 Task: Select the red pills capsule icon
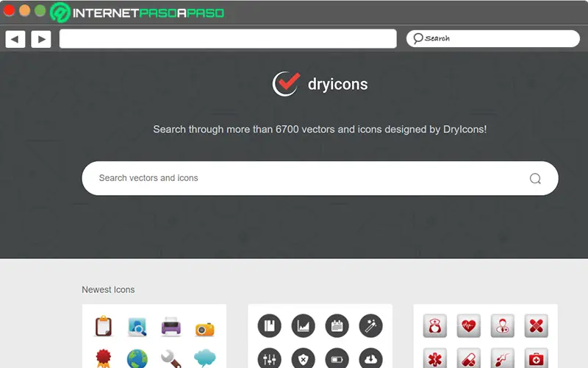(x=469, y=358)
